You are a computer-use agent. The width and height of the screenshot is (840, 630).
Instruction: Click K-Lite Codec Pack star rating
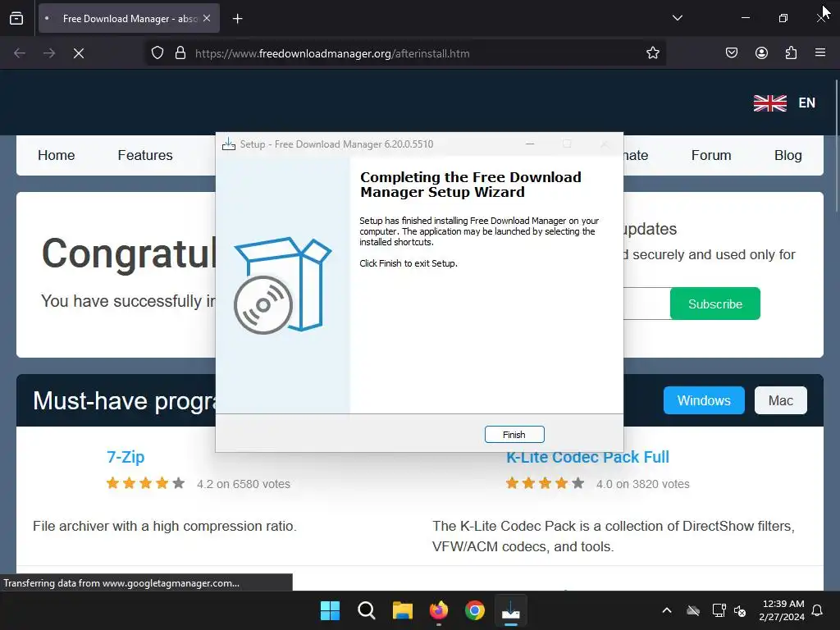(x=545, y=484)
